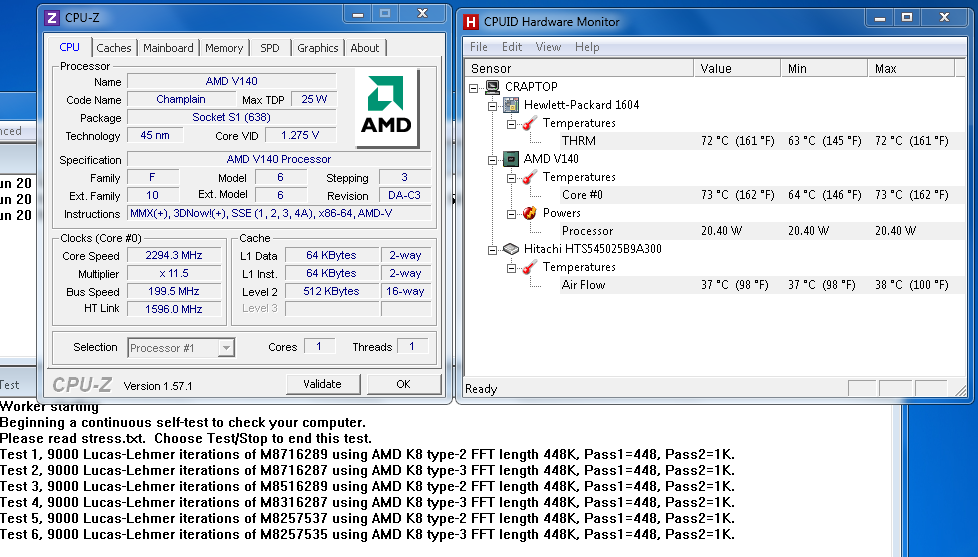Click the Bus Speed value 199.5 MHz
The image size is (978, 557).
pyautogui.click(x=174, y=291)
